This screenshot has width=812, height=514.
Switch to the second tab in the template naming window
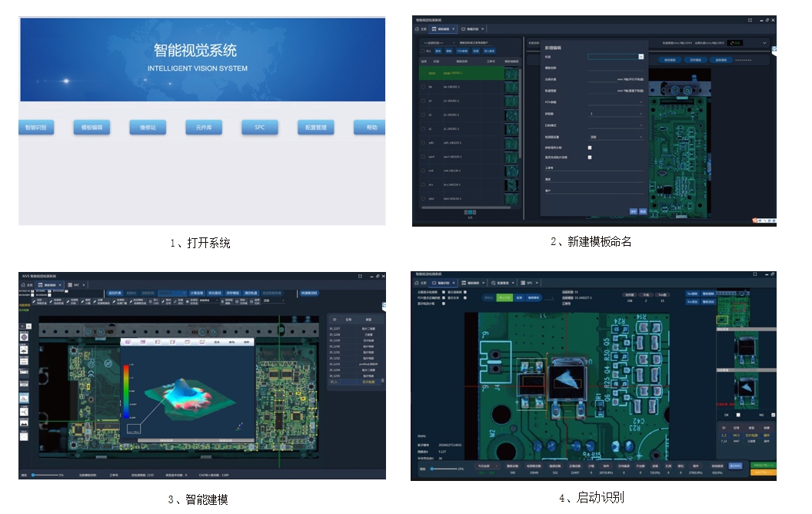pos(441,29)
